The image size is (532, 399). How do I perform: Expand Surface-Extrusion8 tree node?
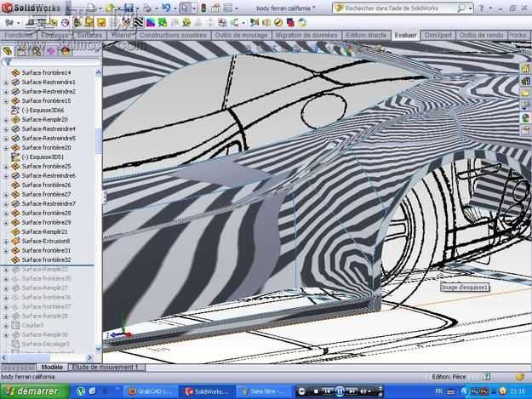6,241
